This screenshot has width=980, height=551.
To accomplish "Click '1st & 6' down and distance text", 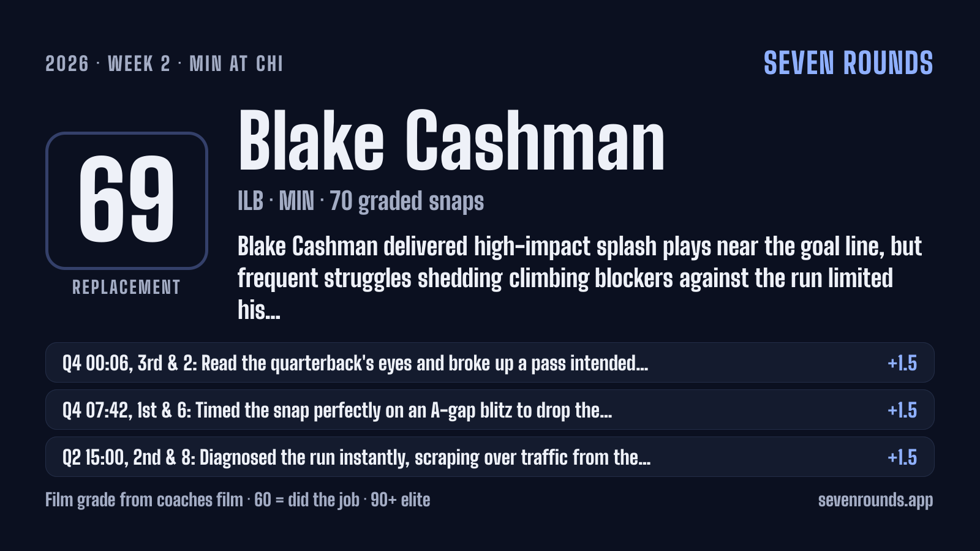I will (164, 410).
